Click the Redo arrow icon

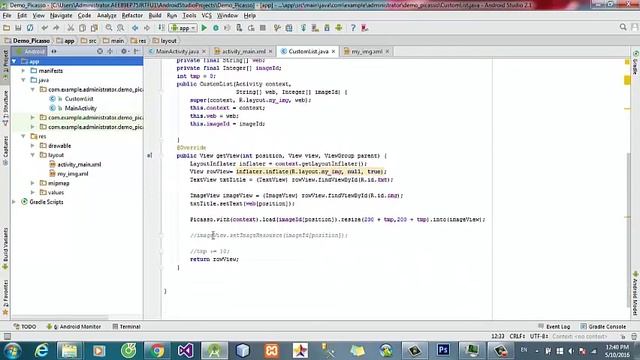56,28
